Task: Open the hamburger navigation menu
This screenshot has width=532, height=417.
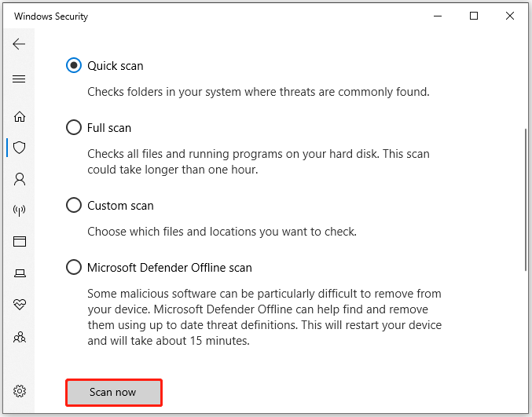Action: click(x=19, y=79)
